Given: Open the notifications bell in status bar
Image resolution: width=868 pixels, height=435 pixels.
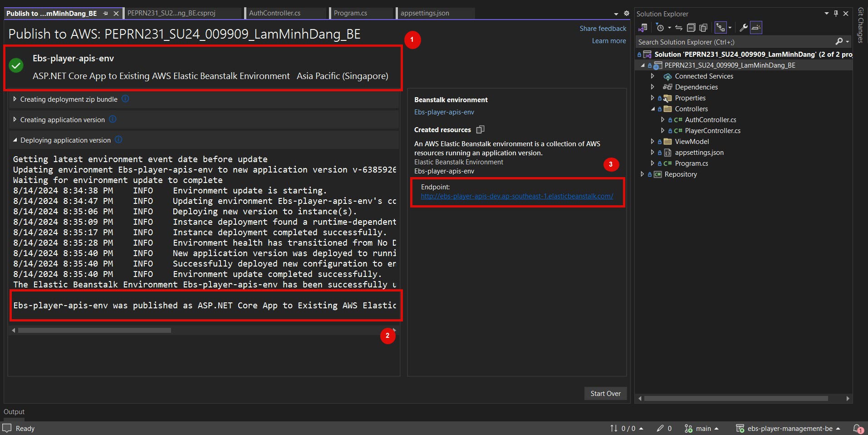Looking at the screenshot, I should (x=858, y=428).
